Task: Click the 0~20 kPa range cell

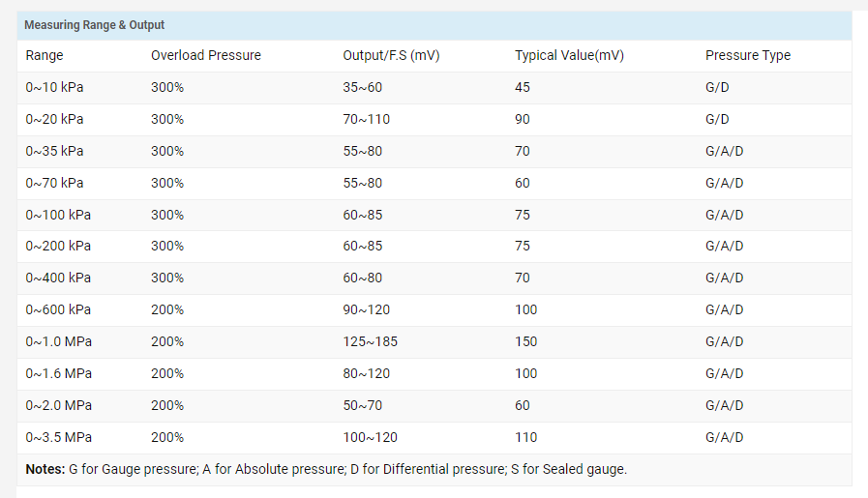Action: tap(54, 119)
